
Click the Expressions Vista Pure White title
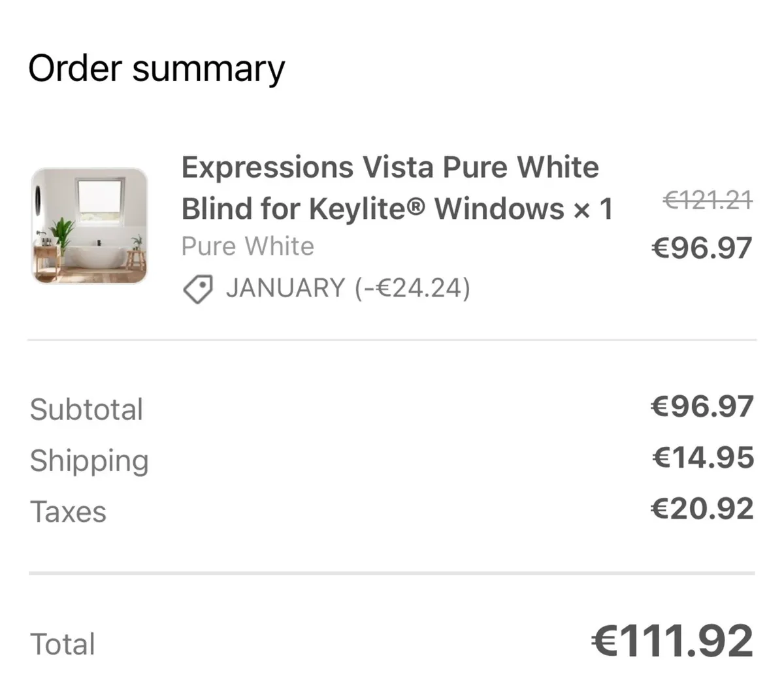(390, 168)
